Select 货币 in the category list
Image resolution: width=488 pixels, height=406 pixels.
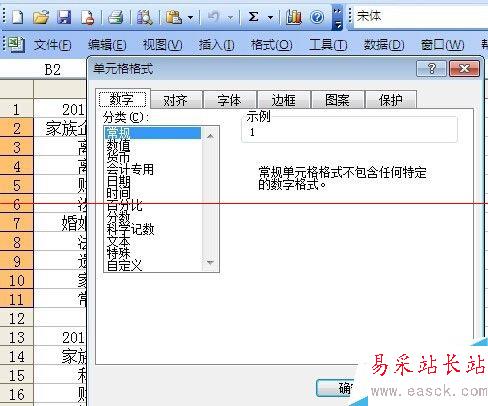153,157
